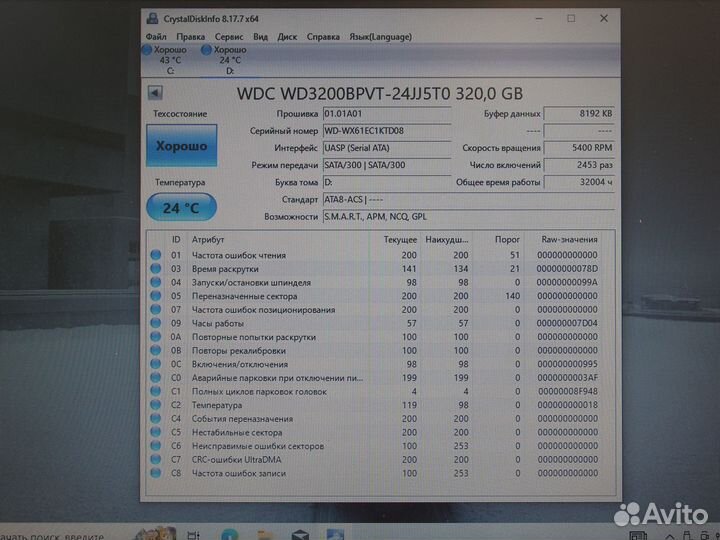Viewport: 720px width, 540px height.
Task: Click the firmware field 01.01A01
Action: [387, 113]
